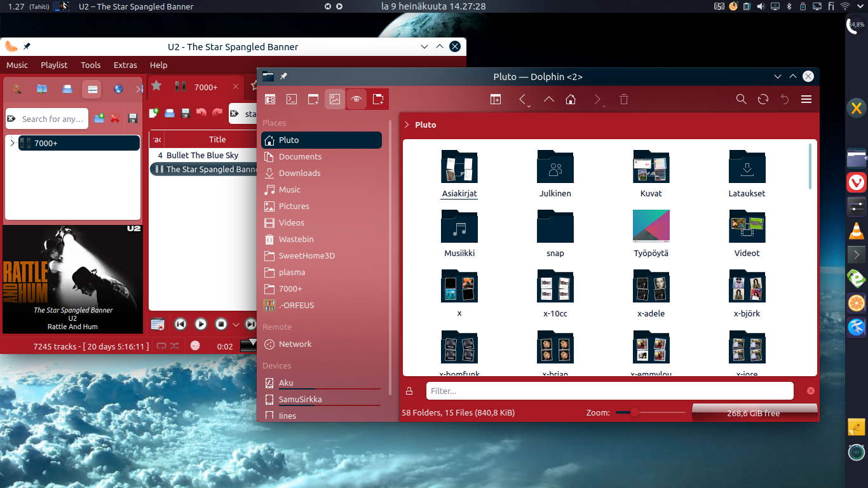This screenshot has height=488, width=868.
Task: Select the Musiikki folder
Action: pyautogui.click(x=459, y=234)
